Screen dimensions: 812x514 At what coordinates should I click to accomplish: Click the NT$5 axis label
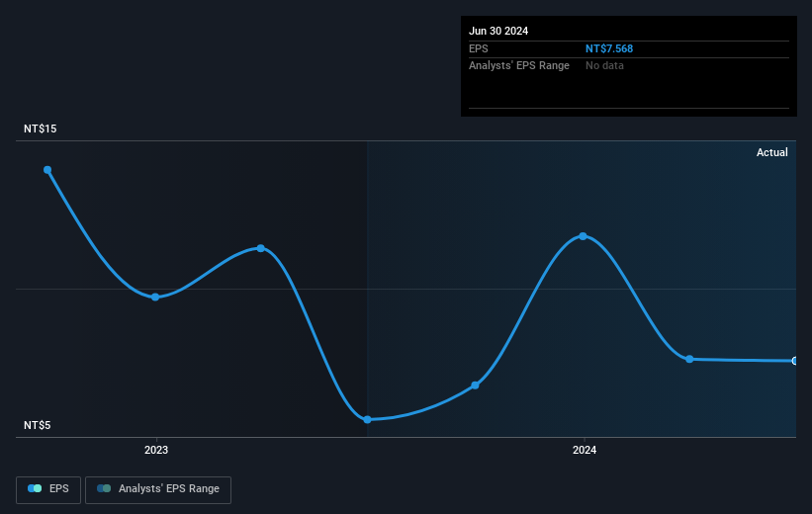(x=38, y=425)
